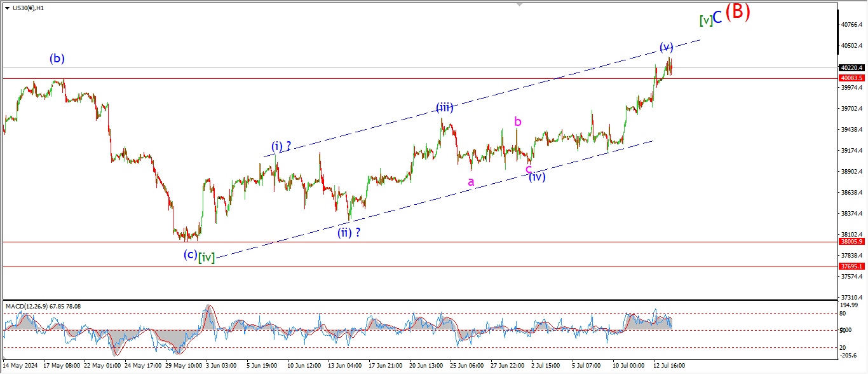The image size is (868, 374).
Task: Click the MACD(12,26,9) indicator label
Action: click(x=43, y=307)
